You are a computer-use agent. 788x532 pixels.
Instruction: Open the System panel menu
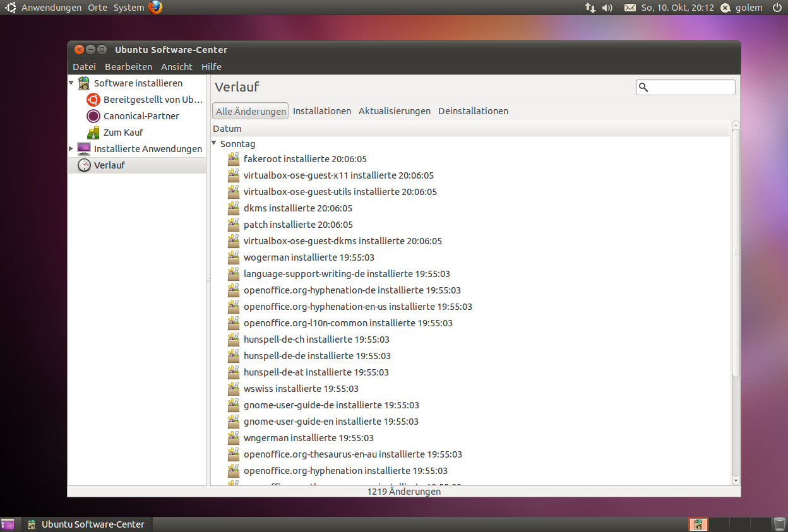click(x=129, y=8)
